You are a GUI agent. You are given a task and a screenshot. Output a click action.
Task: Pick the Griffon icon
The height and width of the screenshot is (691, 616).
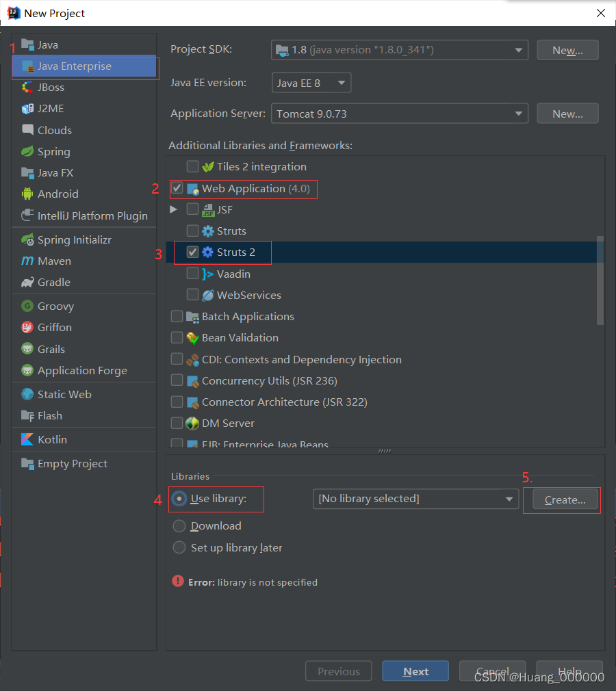tap(27, 328)
